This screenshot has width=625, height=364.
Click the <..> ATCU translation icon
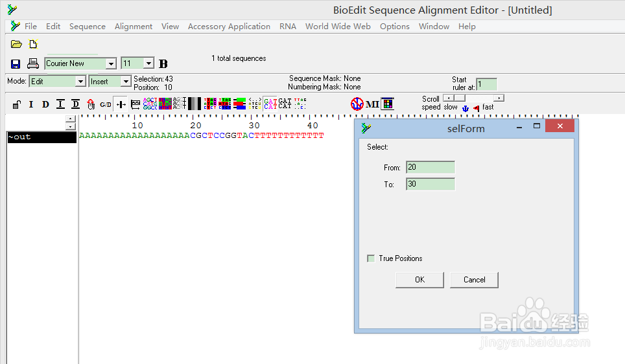tap(255, 104)
